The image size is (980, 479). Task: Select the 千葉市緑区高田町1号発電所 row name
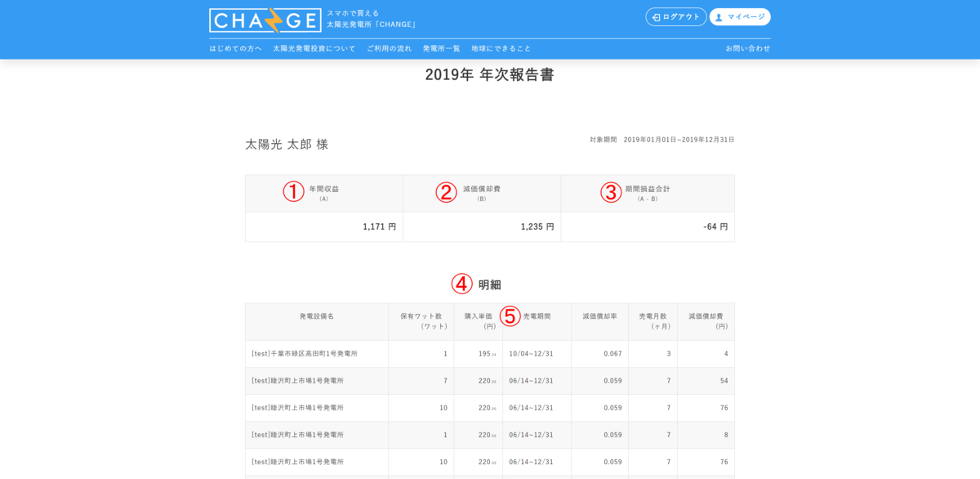[x=305, y=354]
